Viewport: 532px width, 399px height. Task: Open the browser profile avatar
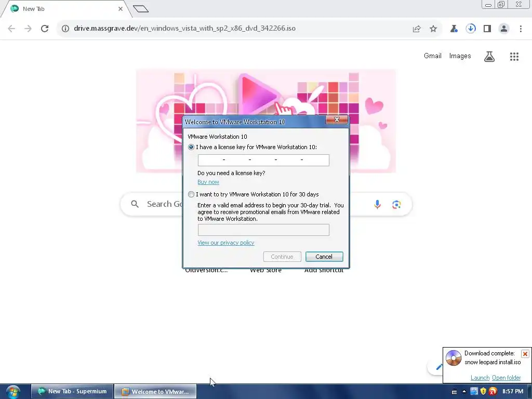504,29
